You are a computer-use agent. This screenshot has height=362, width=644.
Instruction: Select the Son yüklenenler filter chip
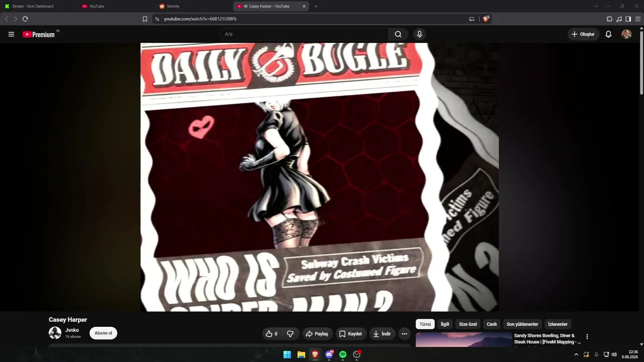pos(522,324)
